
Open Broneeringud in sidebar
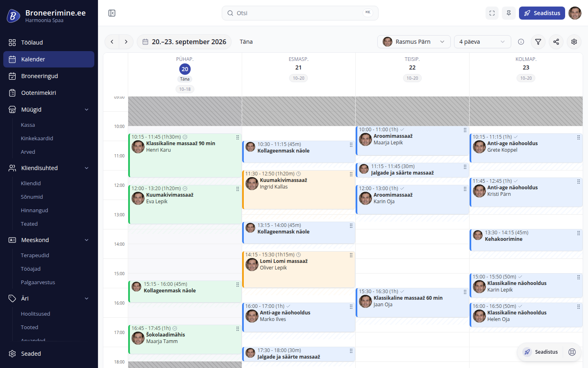point(49,76)
